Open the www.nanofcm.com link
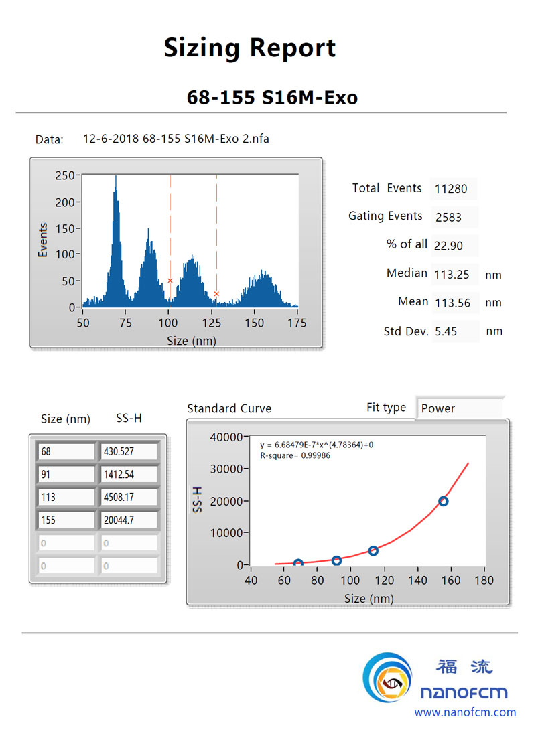The height and width of the screenshot is (756, 536). (465, 712)
